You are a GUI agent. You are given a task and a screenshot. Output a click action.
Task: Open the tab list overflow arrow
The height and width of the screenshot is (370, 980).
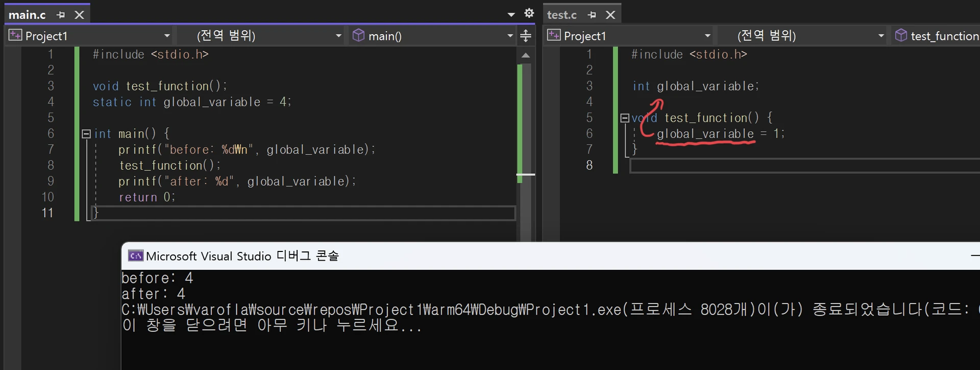coord(511,14)
